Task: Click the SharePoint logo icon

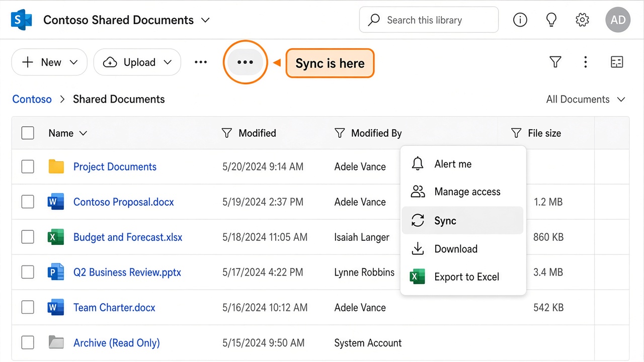Action: click(22, 20)
